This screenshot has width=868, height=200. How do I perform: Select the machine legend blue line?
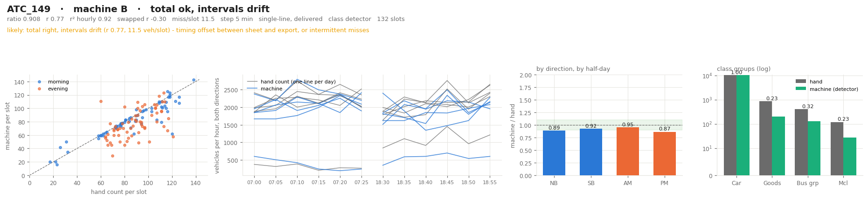pos(252,89)
